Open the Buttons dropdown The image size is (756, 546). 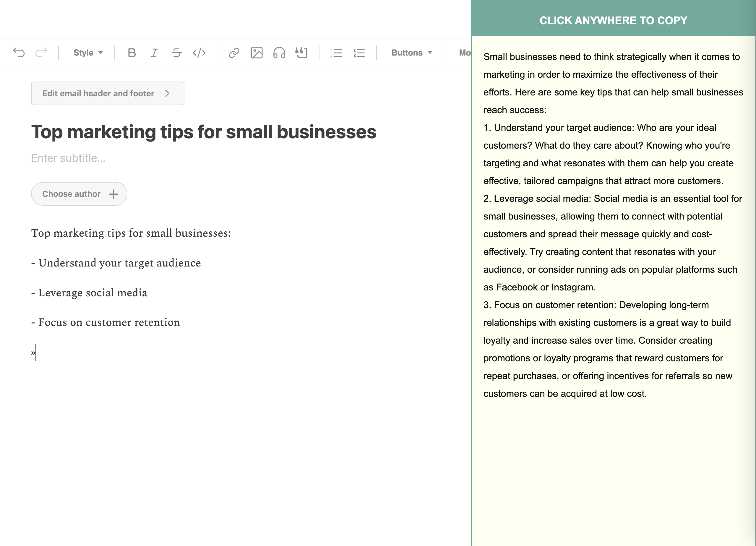pos(412,53)
